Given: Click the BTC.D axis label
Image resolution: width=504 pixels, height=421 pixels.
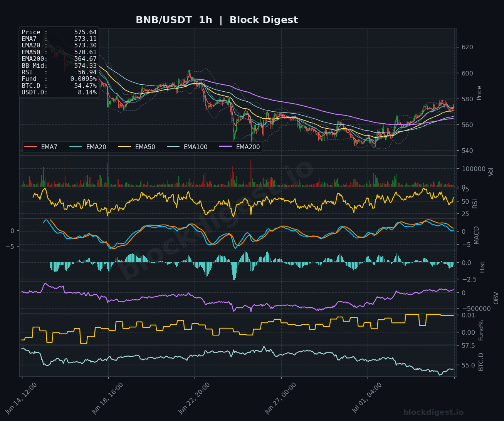Looking at the screenshot, I should click(481, 362).
